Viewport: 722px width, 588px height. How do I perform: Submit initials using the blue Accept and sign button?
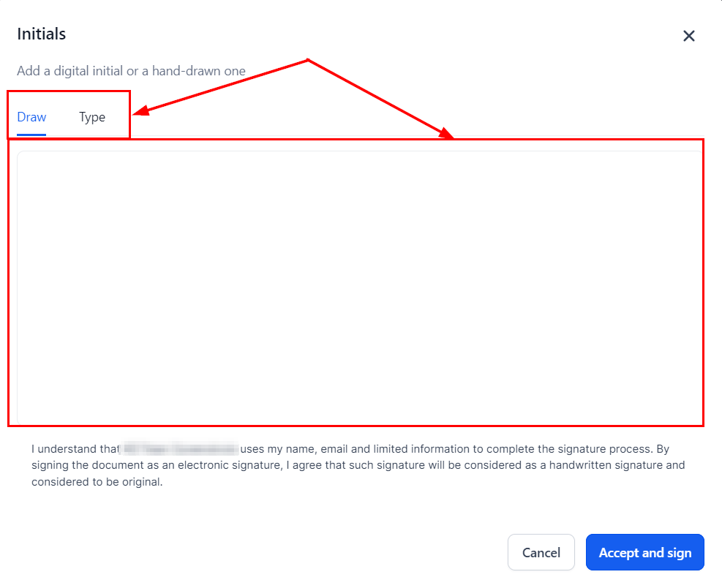(644, 552)
